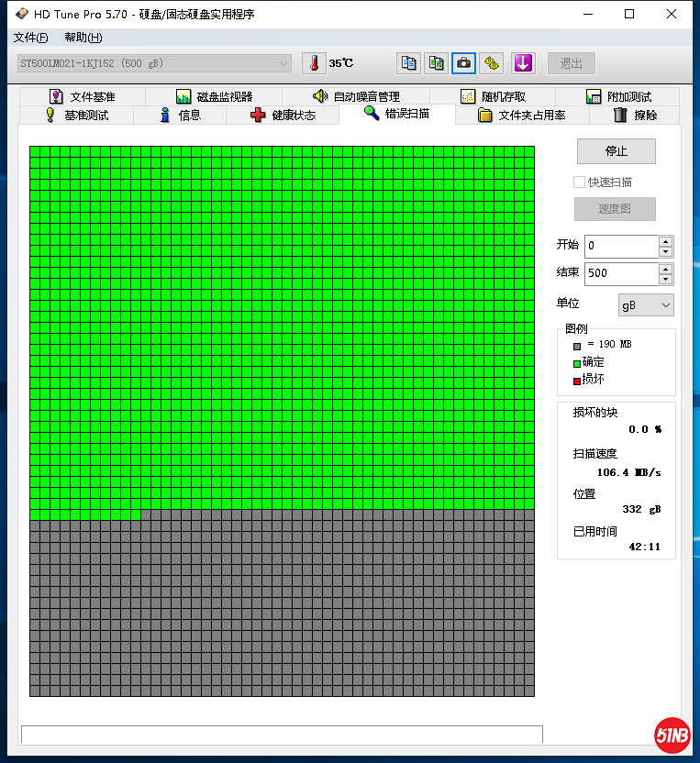Click the 106.4 MB/s scan speed value
This screenshot has width=700, height=763.
(629, 472)
